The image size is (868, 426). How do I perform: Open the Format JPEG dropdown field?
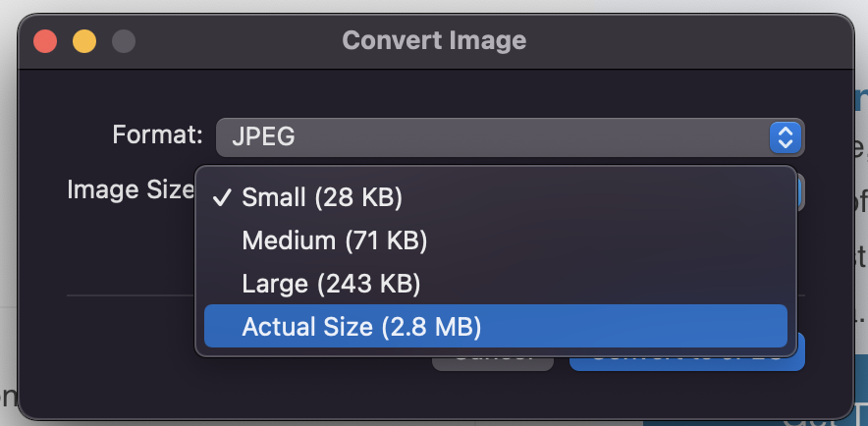[510, 136]
